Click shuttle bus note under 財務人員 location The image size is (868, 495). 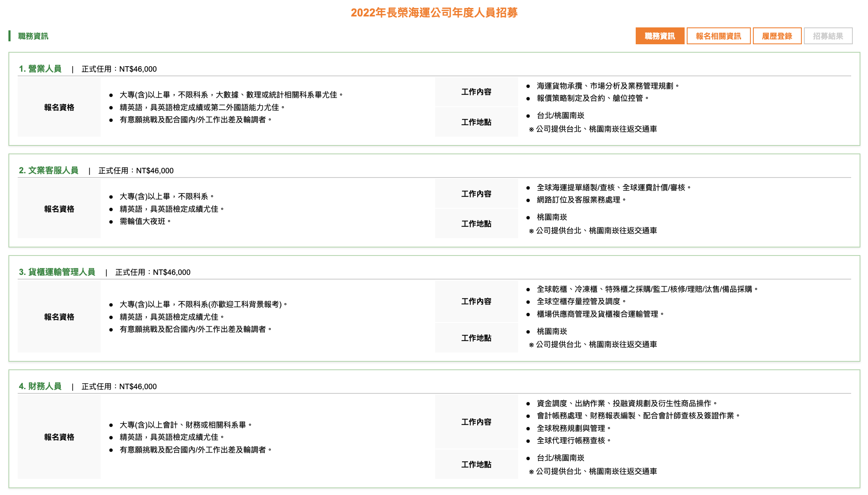tap(593, 471)
